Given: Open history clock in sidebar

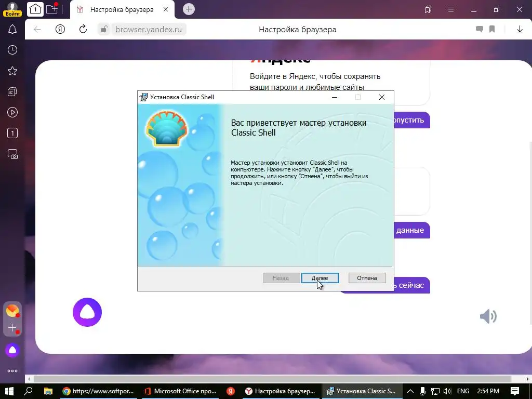Looking at the screenshot, I should (x=12, y=50).
